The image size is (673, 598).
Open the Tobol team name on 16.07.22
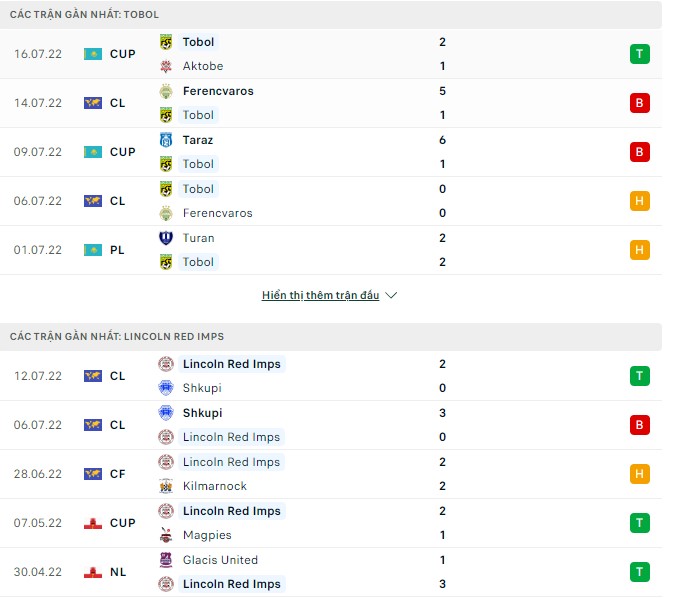coord(198,42)
